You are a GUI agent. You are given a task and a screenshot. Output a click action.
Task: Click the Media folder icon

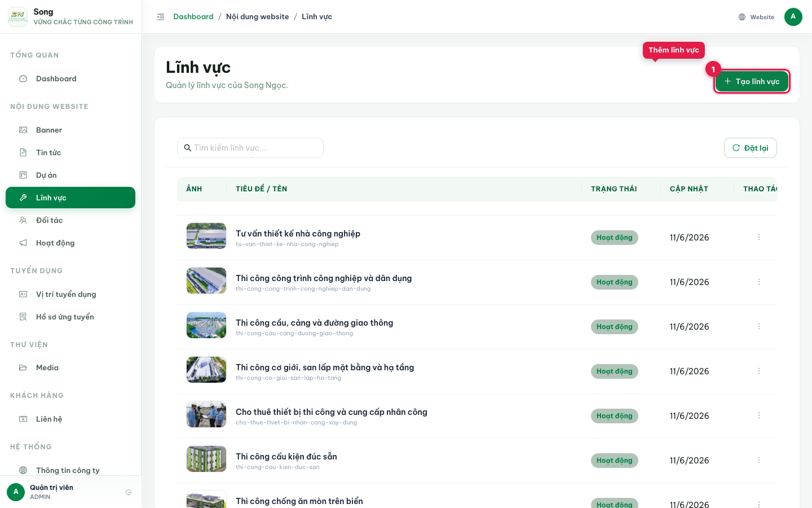tap(23, 367)
